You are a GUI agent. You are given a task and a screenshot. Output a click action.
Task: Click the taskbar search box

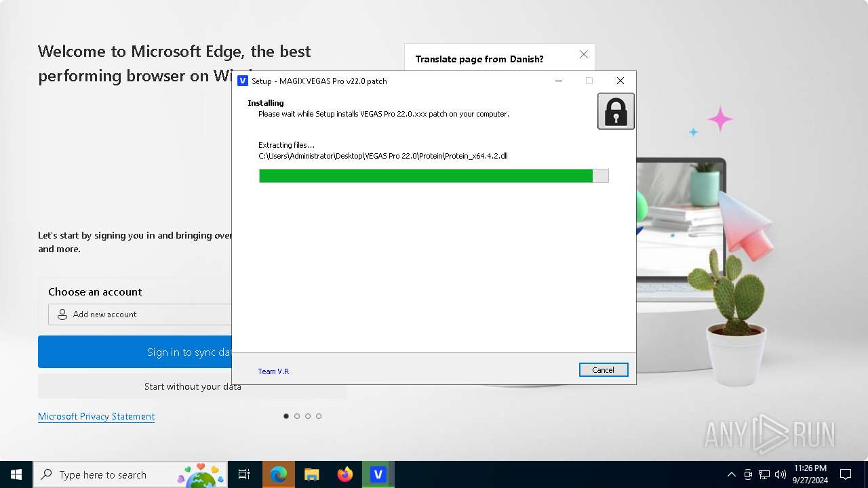[x=130, y=474]
